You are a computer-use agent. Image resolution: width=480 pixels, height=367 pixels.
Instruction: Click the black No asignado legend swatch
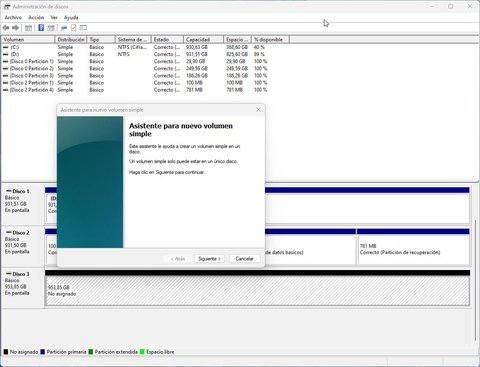pyautogui.click(x=6, y=352)
